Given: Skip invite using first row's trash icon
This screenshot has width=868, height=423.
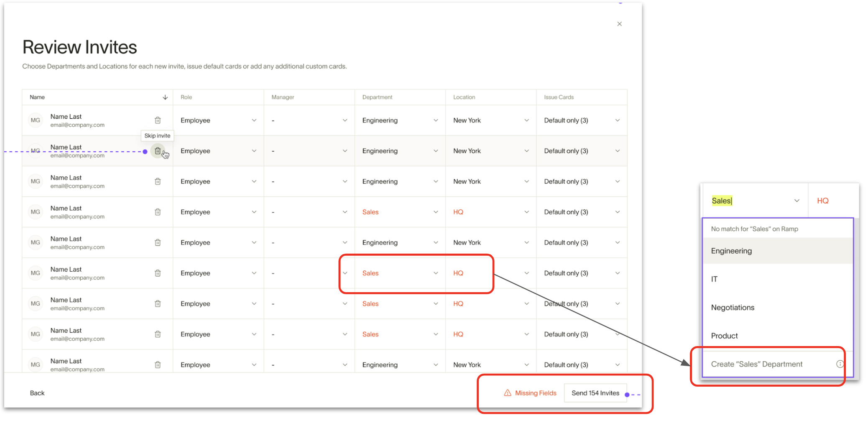Looking at the screenshot, I should pyautogui.click(x=158, y=120).
